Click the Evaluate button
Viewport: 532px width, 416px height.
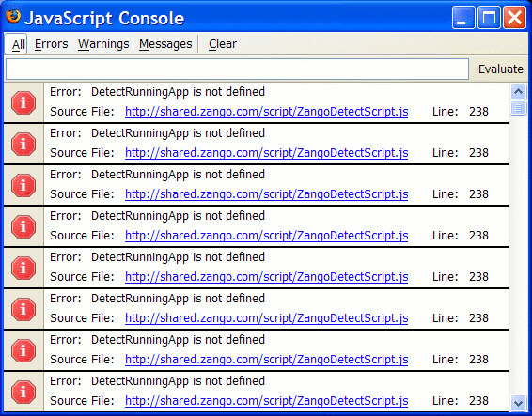click(x=500, y=69)
